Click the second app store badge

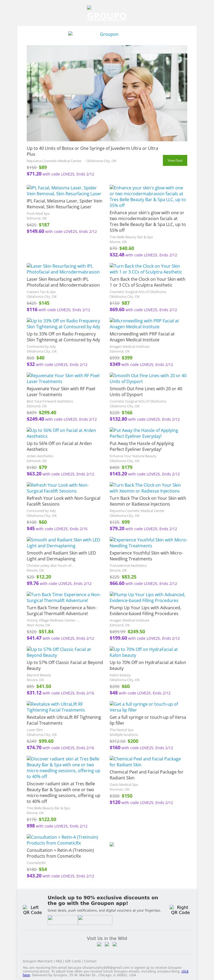pos(95,920)
